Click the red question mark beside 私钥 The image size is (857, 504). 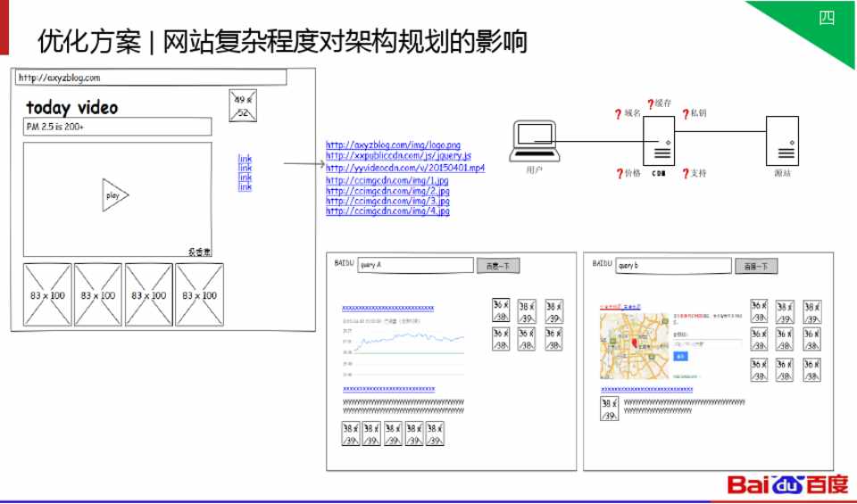pos(686,115)
